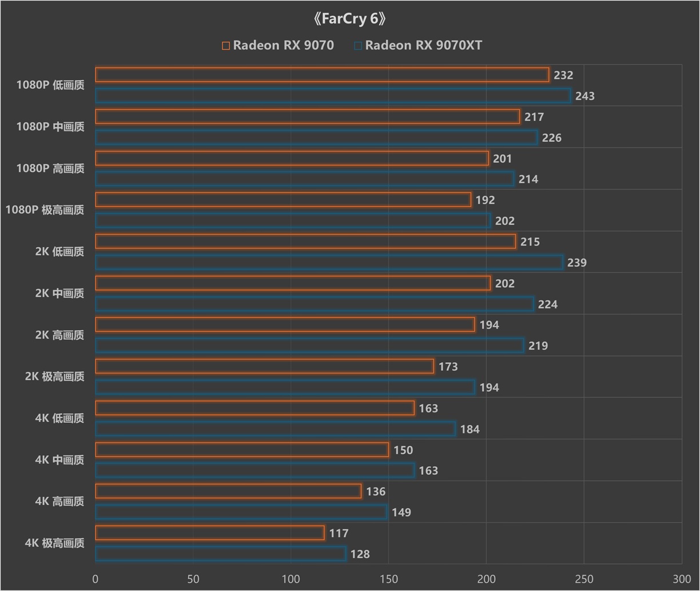Click the 219 data label
The image size is (700, 591).
538,346
